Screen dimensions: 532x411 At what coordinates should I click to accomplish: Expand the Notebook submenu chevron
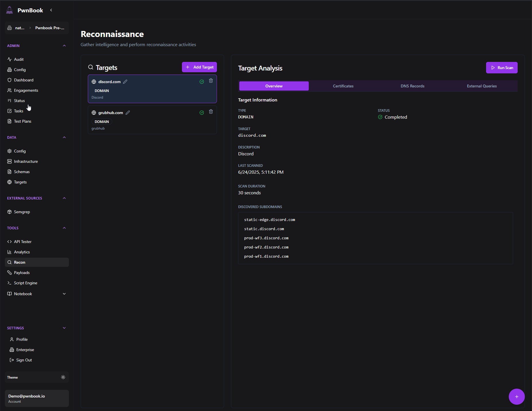coord(64,294)
